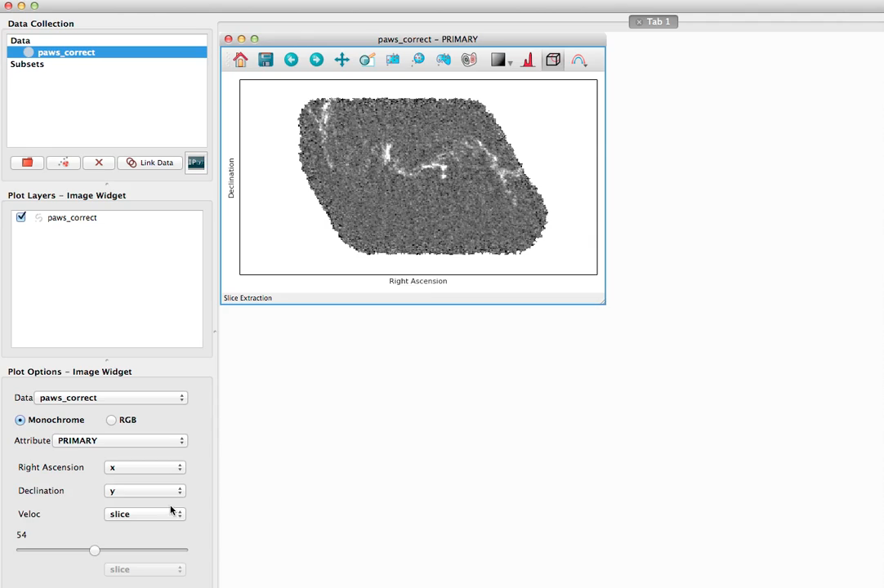Open the Attribute PRIMARY dropdown
The width and height of the screenshot is (884, 588).
[120, 441]
